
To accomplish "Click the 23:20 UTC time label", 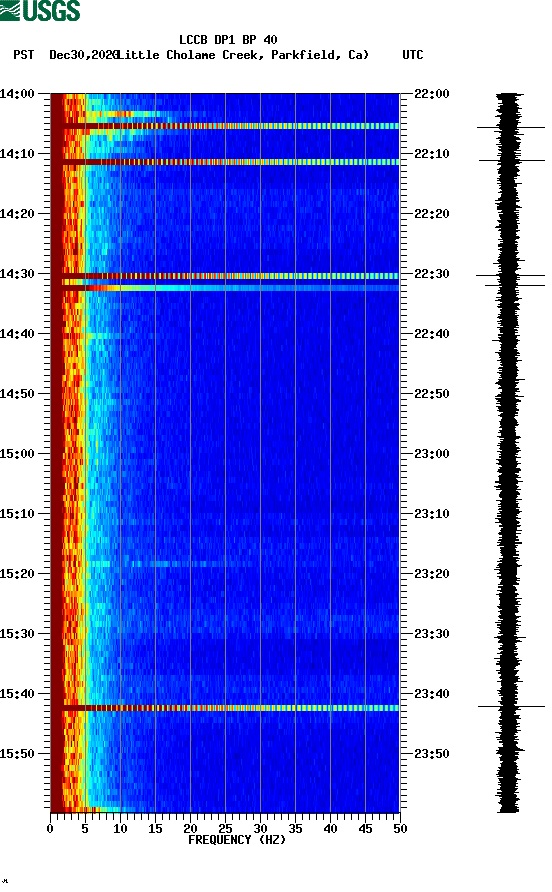I will coord(431,574).
